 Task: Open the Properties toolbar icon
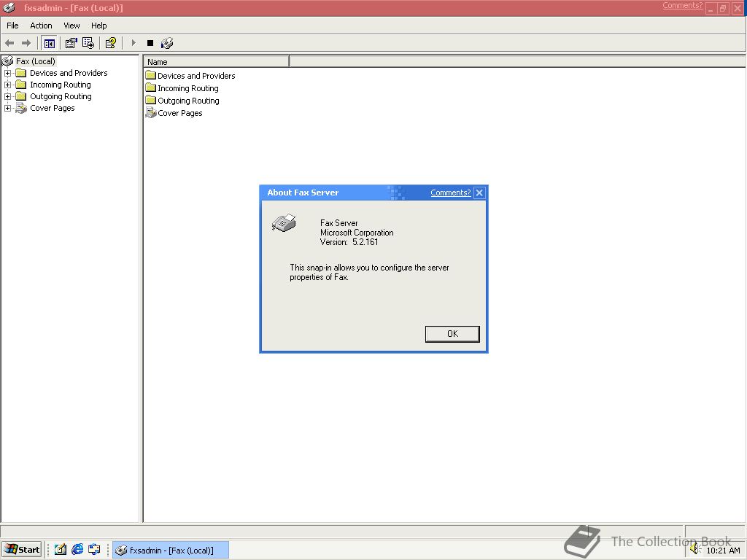click(71, 43)
